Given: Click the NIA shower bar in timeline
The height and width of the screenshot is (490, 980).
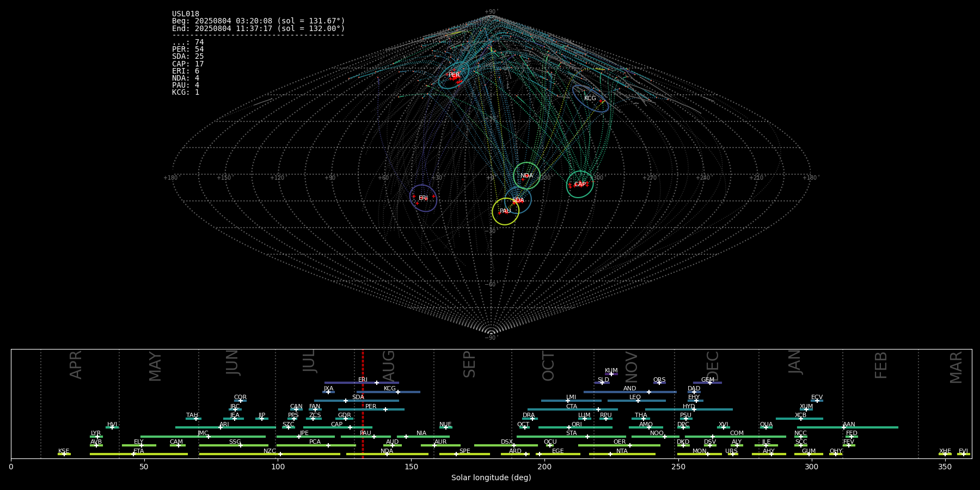Looking at the screenshot, I should pos(423,436).
